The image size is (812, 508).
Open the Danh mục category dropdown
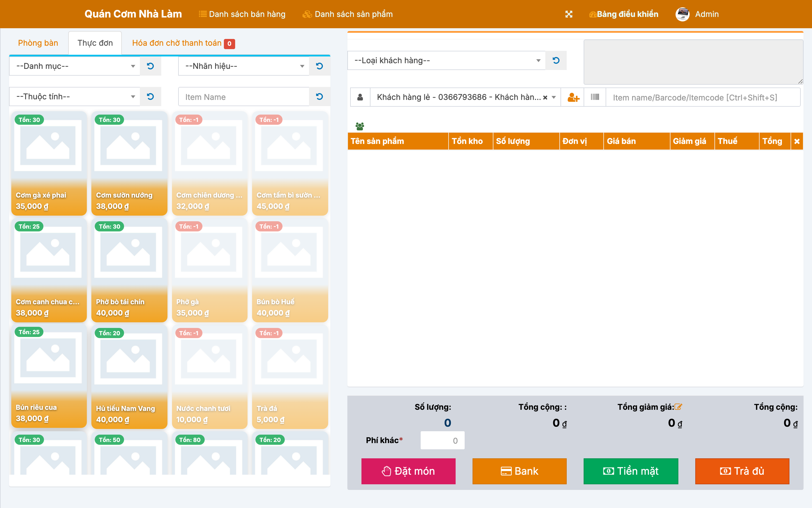coord(74,66)
